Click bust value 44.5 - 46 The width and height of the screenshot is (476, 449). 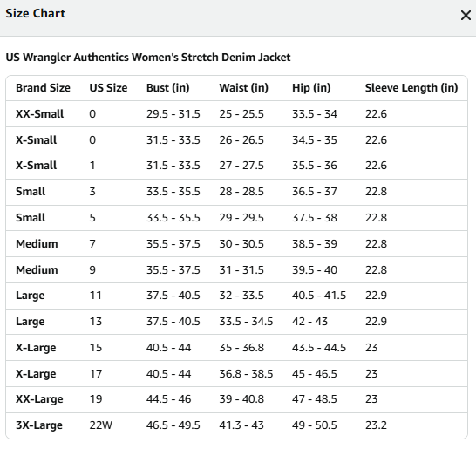[x=168, y=399]
